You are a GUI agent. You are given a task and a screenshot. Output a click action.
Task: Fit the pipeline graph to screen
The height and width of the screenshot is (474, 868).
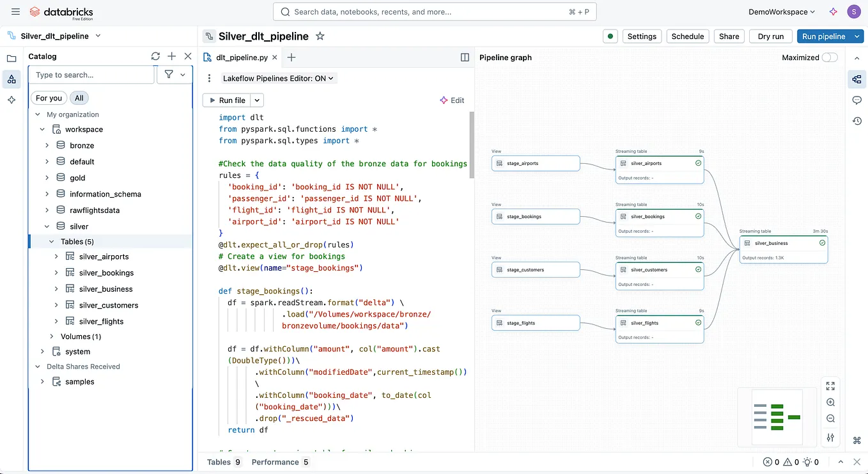coord(830,386)
